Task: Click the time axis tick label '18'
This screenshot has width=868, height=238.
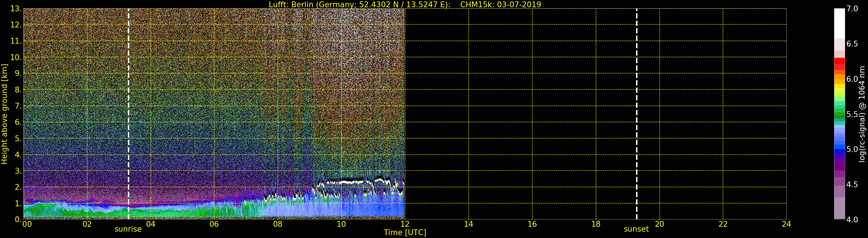Action: pyautogui.click(x=596, y=224)
